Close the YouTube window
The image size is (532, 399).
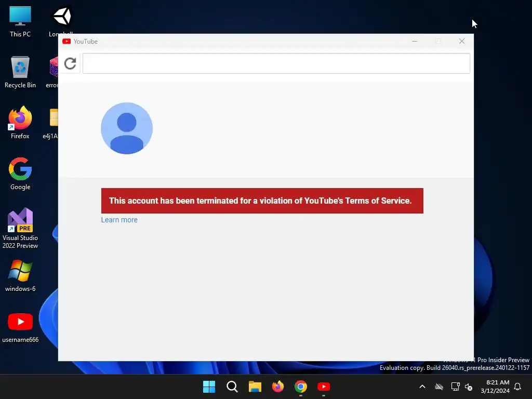coord(462,41)
